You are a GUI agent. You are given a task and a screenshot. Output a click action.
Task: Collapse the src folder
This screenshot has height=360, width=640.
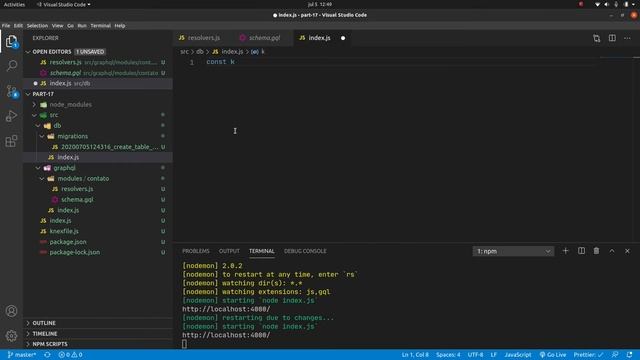coord(34,115)
